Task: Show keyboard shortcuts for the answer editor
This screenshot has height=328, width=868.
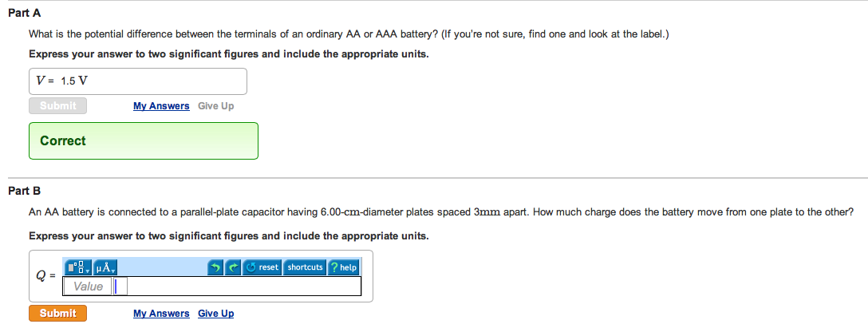Action: (x=305, y=267)
